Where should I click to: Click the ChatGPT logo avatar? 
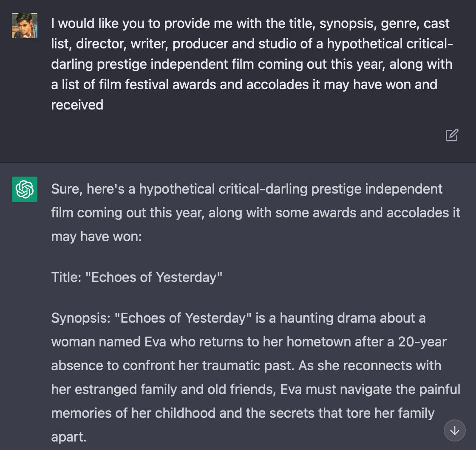[x=25, y=189]
